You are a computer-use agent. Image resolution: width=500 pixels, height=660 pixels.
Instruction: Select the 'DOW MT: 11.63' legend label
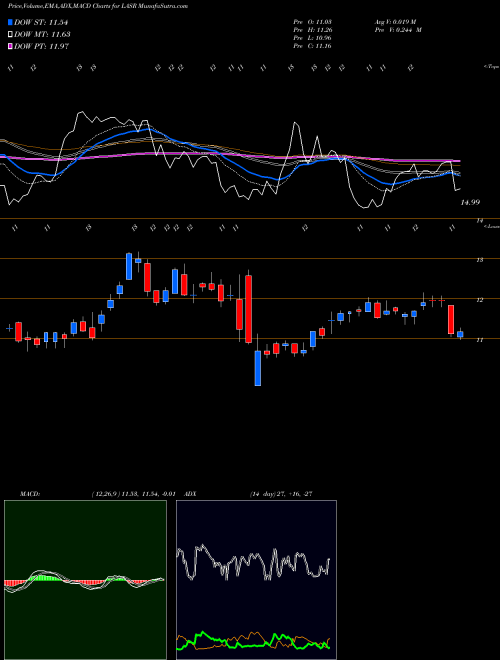click(x=42, y=35)
